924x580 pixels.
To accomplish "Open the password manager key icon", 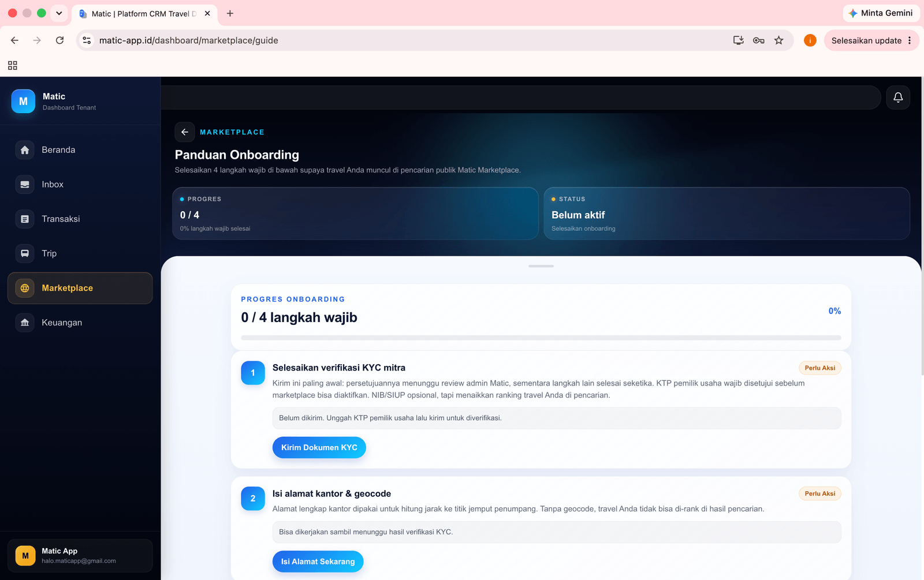I will [x=759, y=40].
